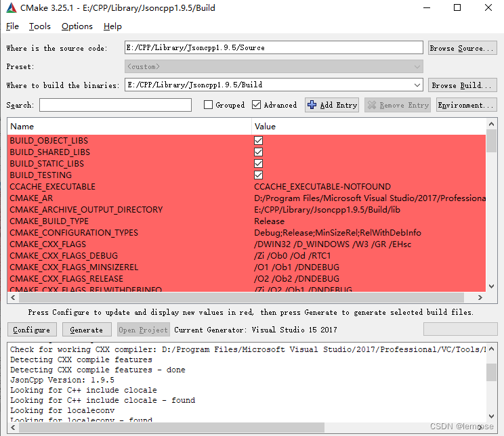Viewport: 504px width, 436px height.
Task: Select the CMAKE_CXX_FLAGS entry
Action: (48, 244)
